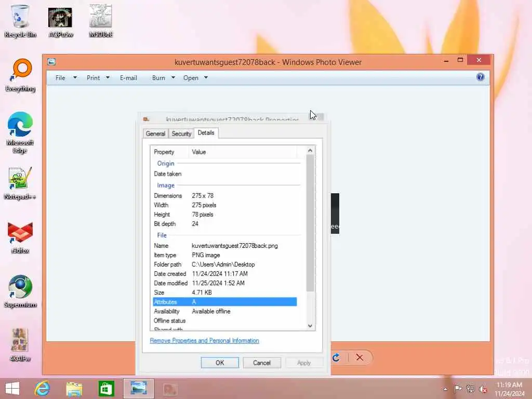Select the Folder path row
The height and width of the screenshot is (399, 532).
pyautogui.click(x=224, y=264)
